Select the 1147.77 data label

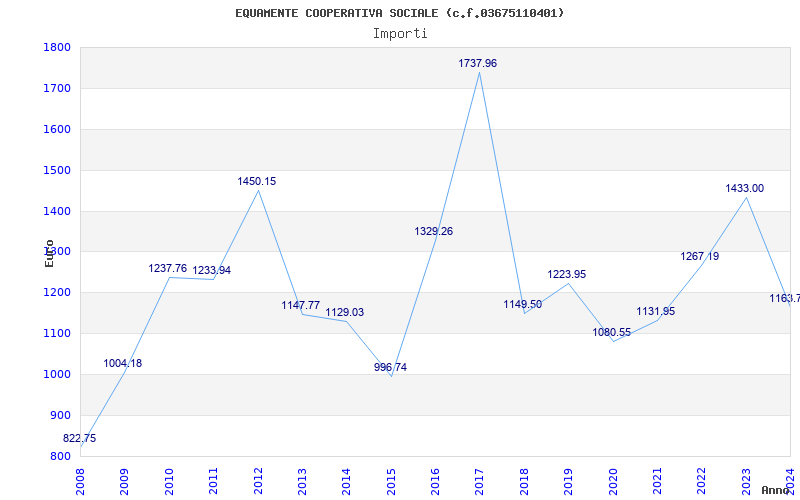point(301,305)
